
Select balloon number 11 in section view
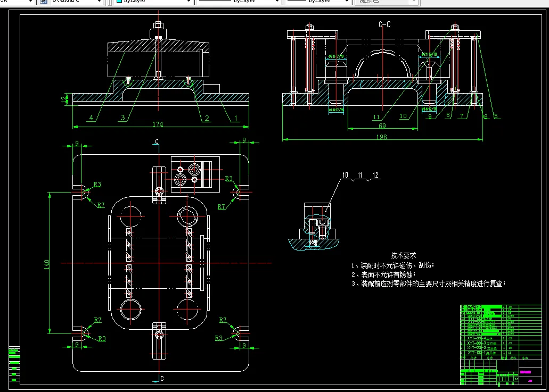(x=377, y=118)
